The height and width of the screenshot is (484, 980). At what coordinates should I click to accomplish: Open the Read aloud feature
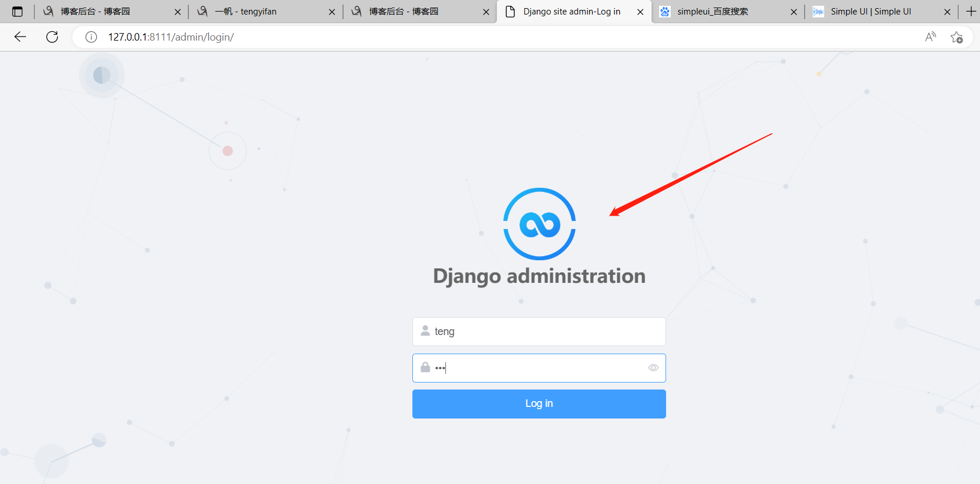coord(930,37)
